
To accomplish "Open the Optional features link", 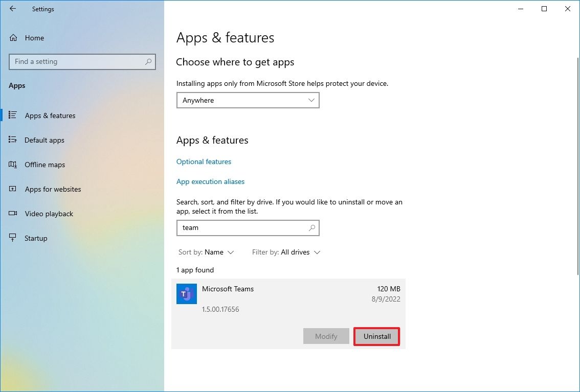I will point(204,162).
